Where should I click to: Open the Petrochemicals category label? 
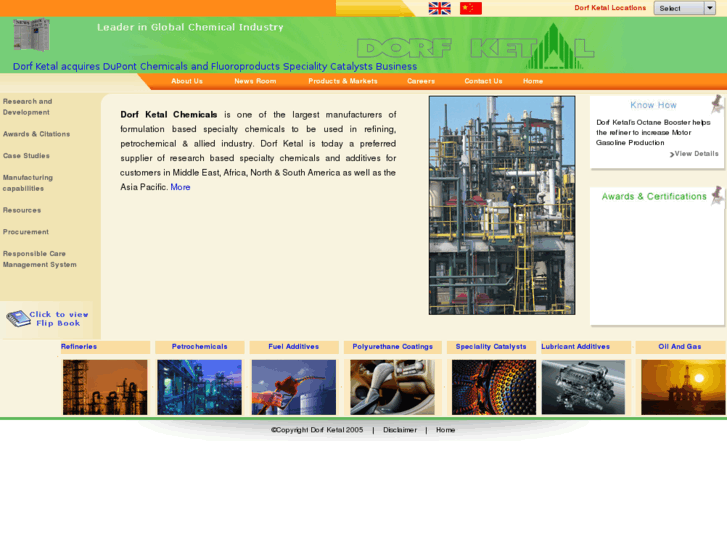click(x=199, y=346)
